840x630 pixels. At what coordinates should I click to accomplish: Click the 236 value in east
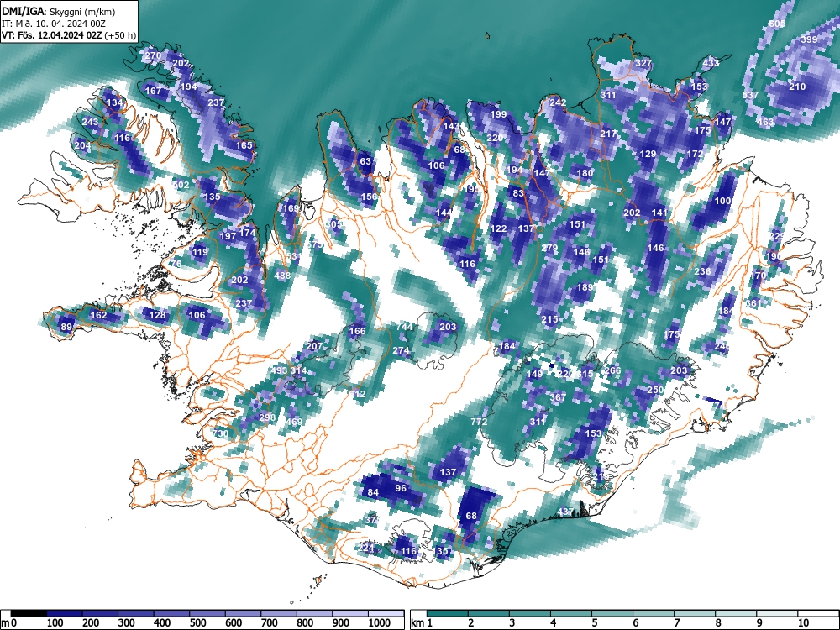702,271
